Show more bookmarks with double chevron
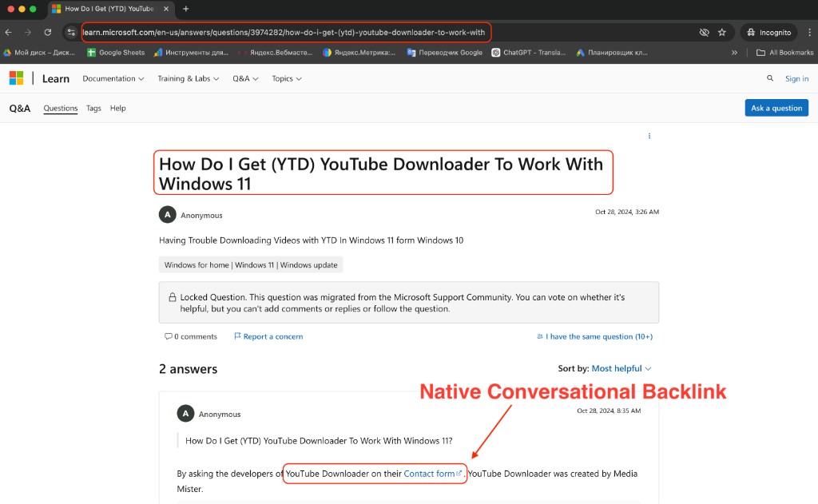This screenshot has height=504, width=818. coord(735,53)
